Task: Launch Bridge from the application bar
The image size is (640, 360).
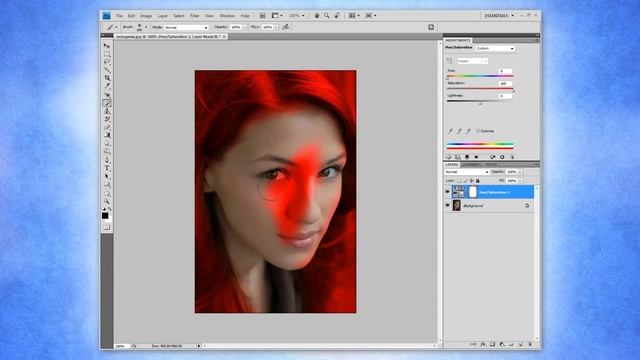Action: [x=262, y=16]
